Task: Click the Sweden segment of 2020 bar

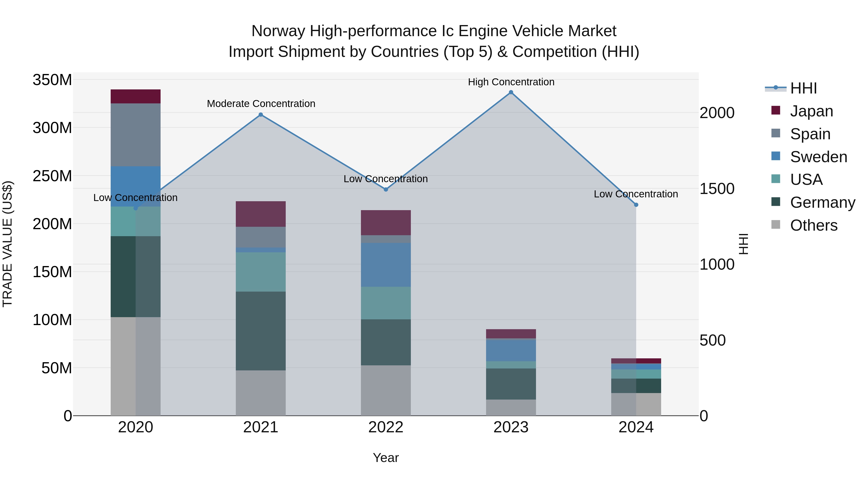Action: (136, 187)
